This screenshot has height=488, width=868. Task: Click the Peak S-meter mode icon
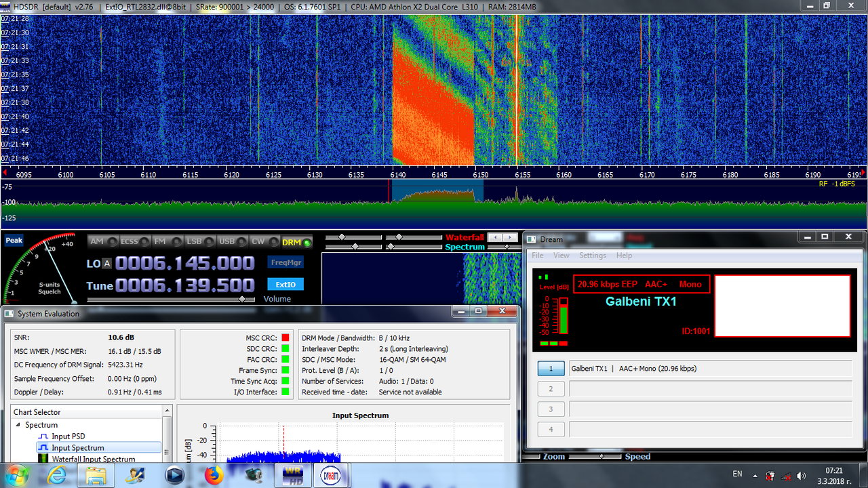[14, 241]
